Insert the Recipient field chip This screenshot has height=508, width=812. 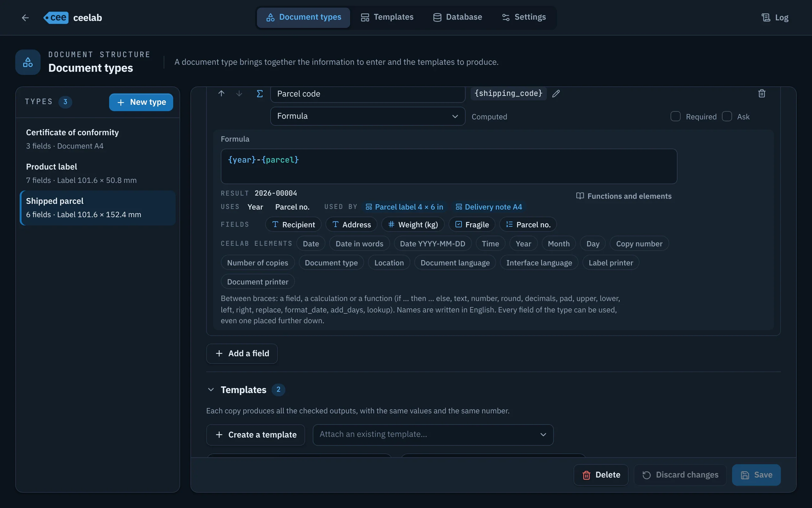(x=293, y=224)
